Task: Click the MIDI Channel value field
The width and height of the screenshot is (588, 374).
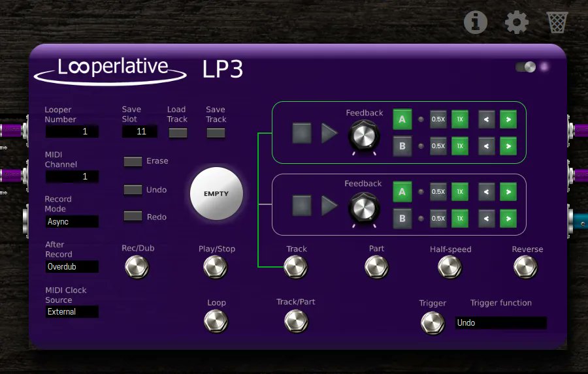Action: point(72,176)
